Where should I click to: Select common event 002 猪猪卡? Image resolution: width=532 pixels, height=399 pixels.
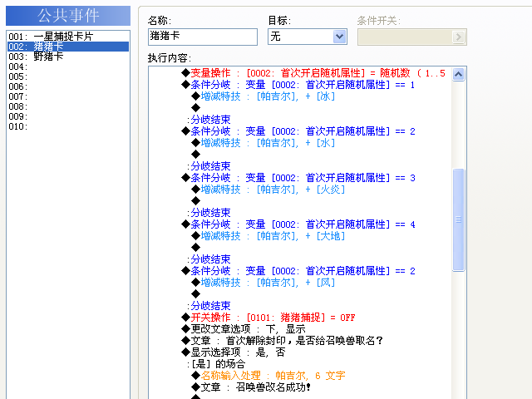point(68,47)
